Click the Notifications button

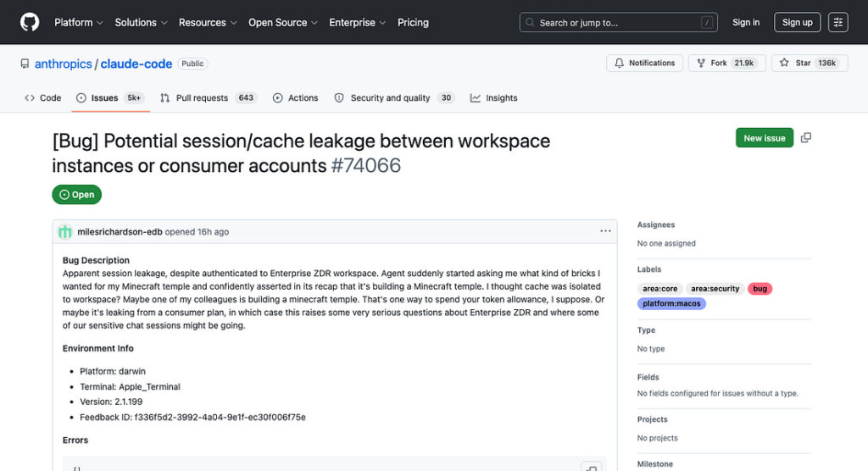point(644,63)
